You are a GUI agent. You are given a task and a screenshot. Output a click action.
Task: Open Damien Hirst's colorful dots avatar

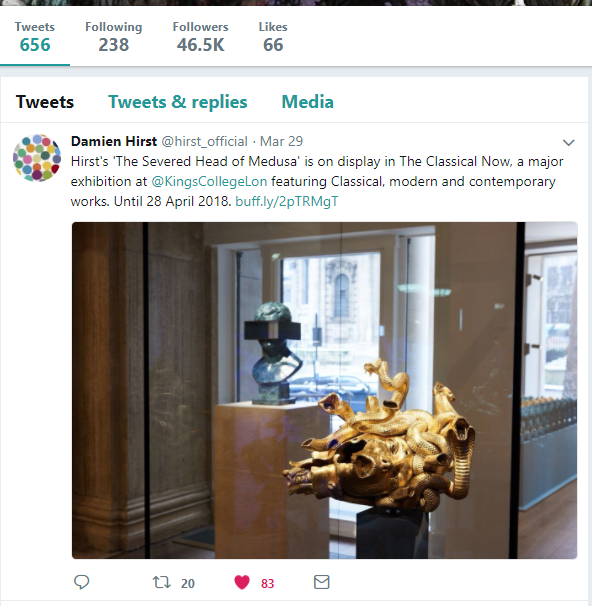(x=37, y=158)
